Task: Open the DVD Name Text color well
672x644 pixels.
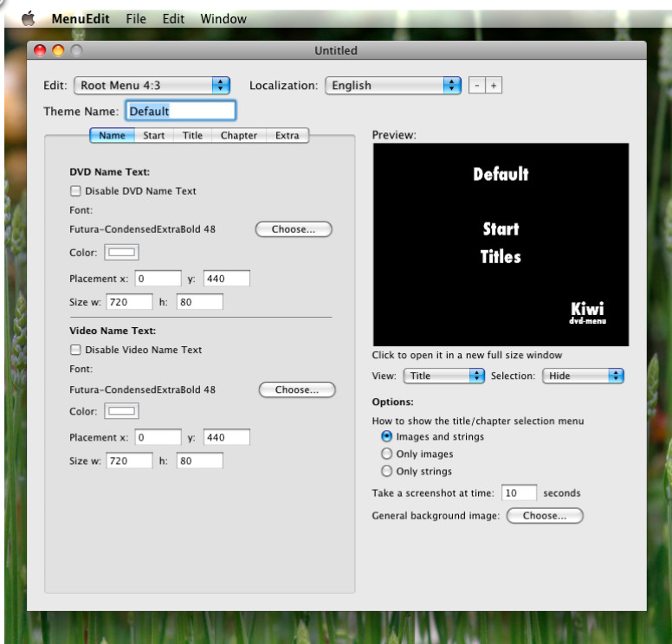Action: click(x=122, y=253)
